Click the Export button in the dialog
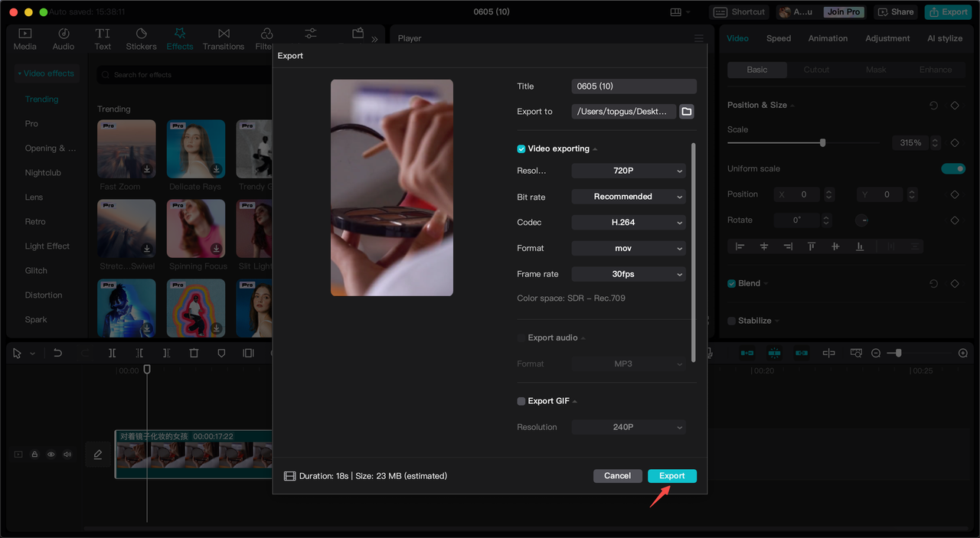Screen dimensions: 980x538 [672, 476]
